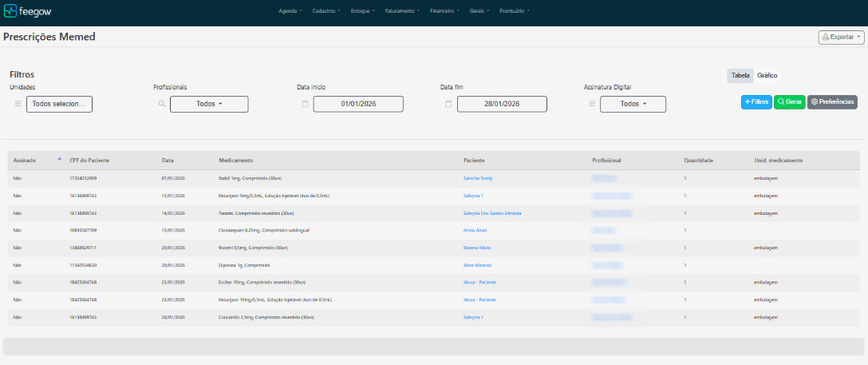Click date cell 15/01/2026
868x365 pixels.
(x=173, y=230)
